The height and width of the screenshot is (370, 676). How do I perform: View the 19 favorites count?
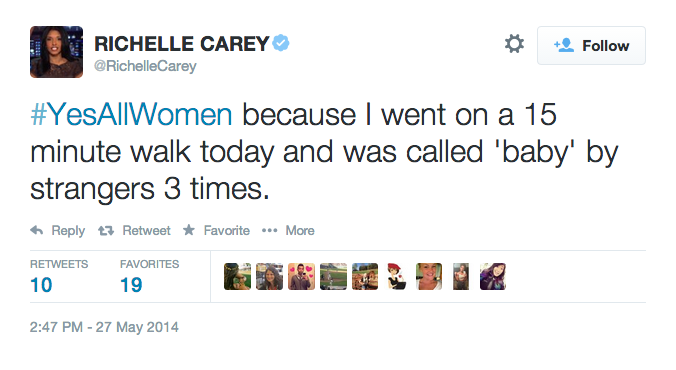tap(131, 285)
